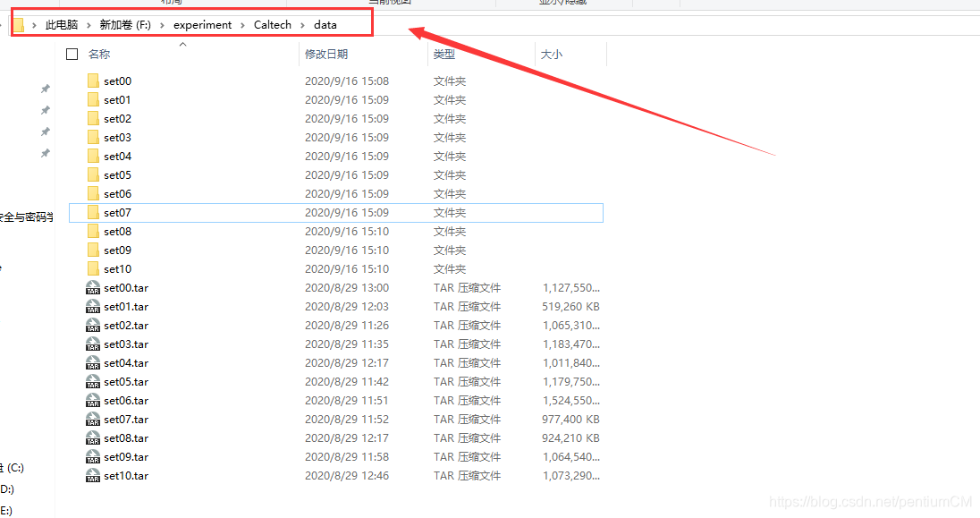
Task: Click the set10.tar archive icon
Action: (93, 475)
